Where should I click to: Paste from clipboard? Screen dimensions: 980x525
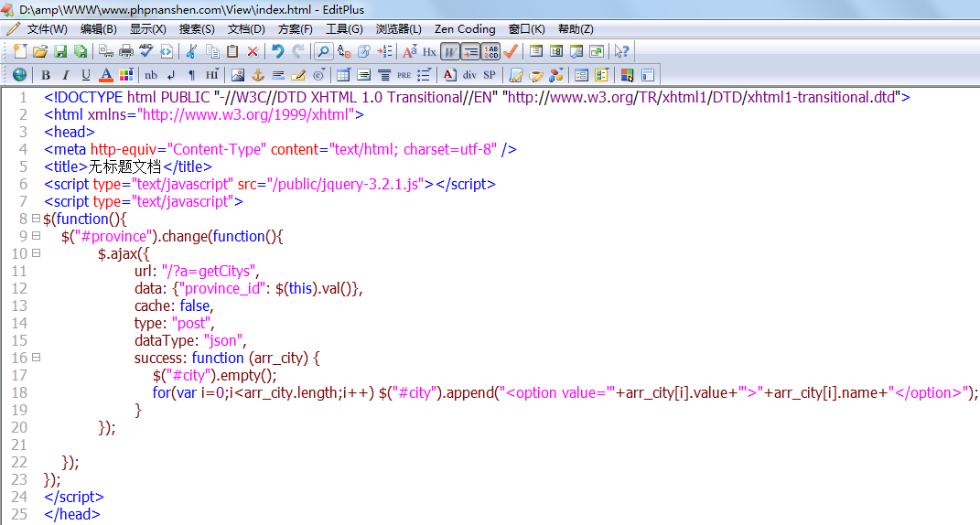coord(232,51)
